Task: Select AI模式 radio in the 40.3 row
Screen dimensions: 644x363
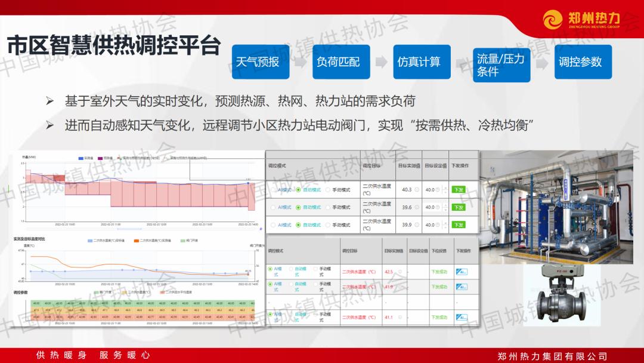Action: pyautogui.click(x=274, y=190)
